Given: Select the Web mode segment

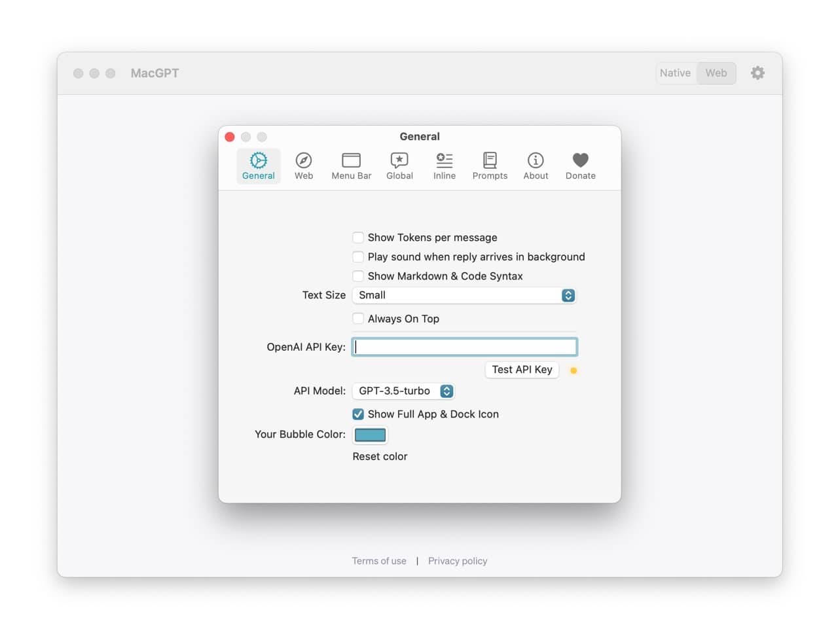Looking at the screenshot, I should (716, 73).
